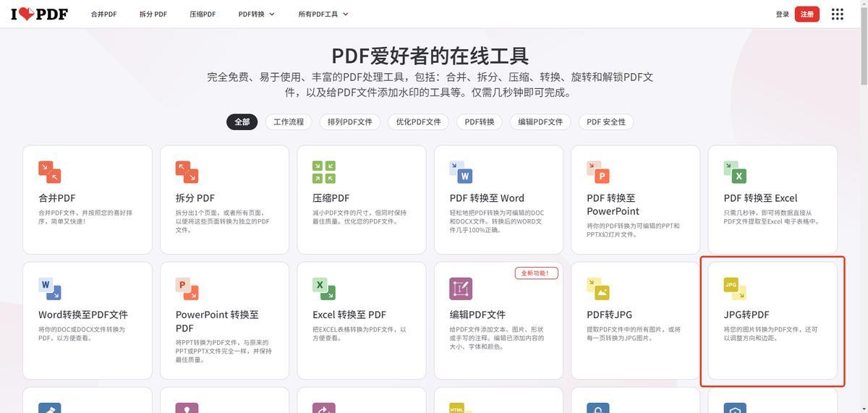This screenshot has width=868, height=413.
Task: Click the PDF 转换至 Excel icon
Action: [735, 172]
